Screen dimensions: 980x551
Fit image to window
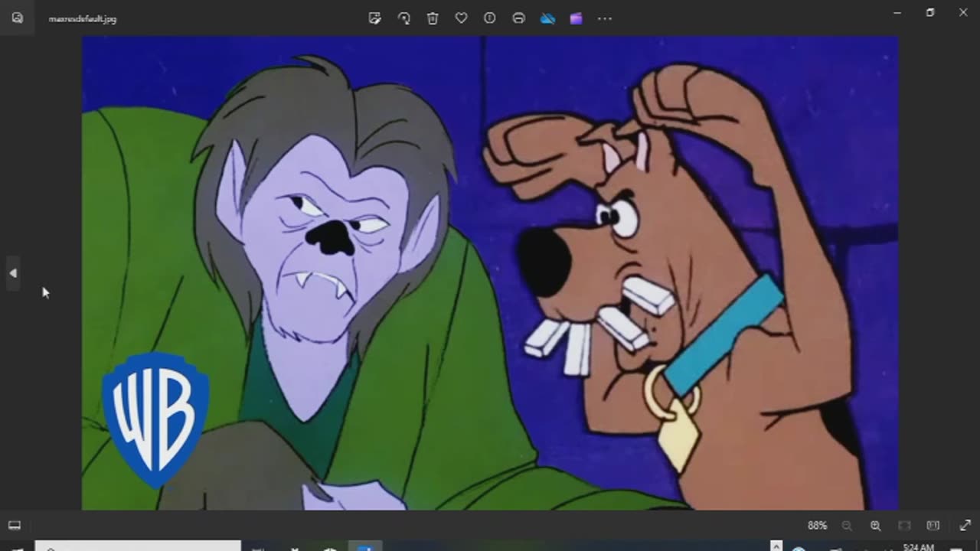904,526
